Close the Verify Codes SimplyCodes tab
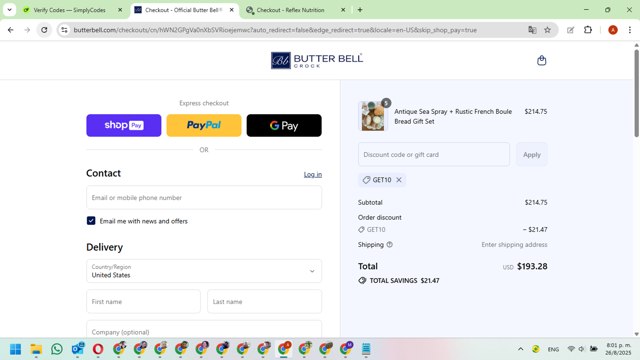This screenshot has width=640, height=360. [x=120, y=10]
